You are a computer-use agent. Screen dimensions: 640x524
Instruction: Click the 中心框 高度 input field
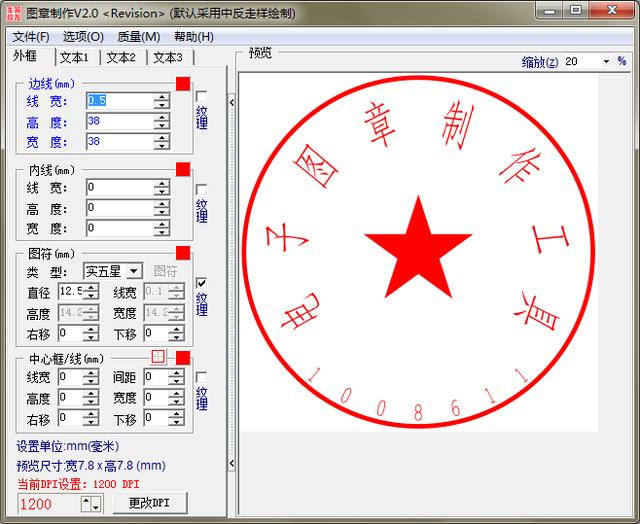[71, 397]
